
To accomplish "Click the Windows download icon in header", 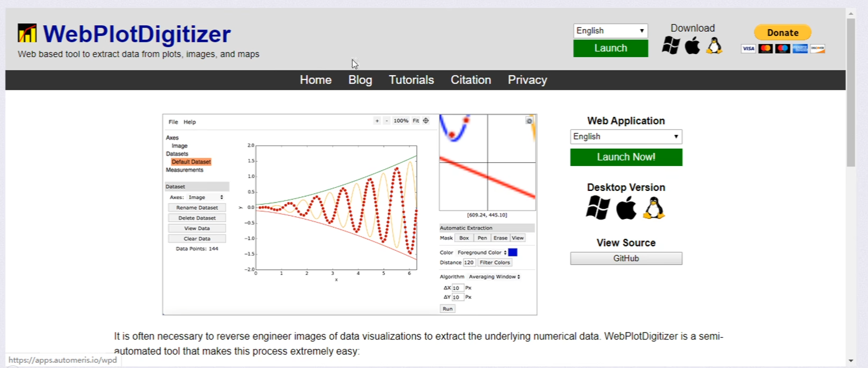I will 671,46.
